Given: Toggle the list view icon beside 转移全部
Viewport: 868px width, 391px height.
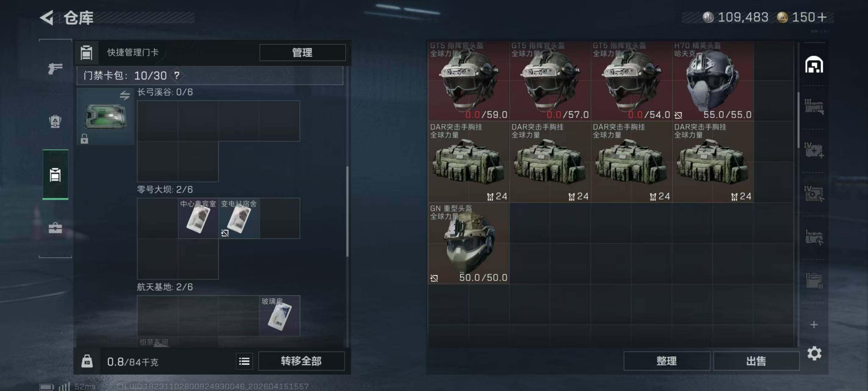Looking at the screenshot, I should click(244, 361).
